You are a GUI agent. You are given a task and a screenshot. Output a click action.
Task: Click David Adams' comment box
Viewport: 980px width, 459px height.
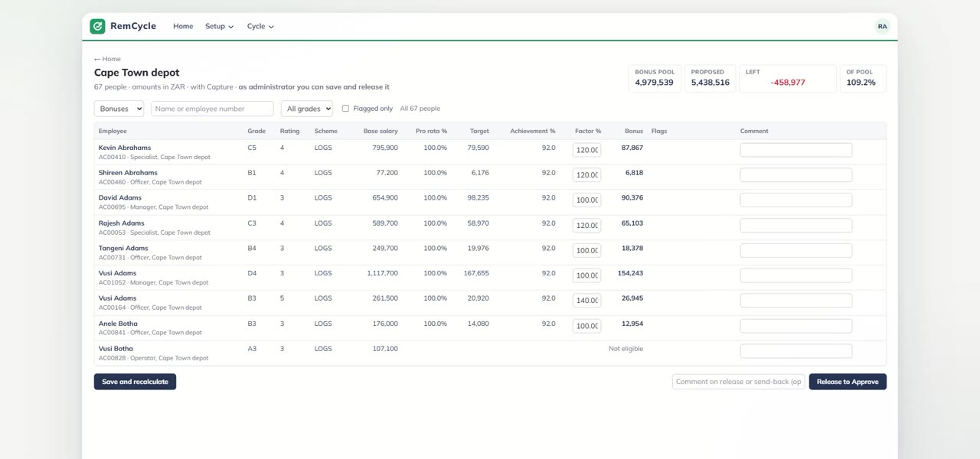796,200
